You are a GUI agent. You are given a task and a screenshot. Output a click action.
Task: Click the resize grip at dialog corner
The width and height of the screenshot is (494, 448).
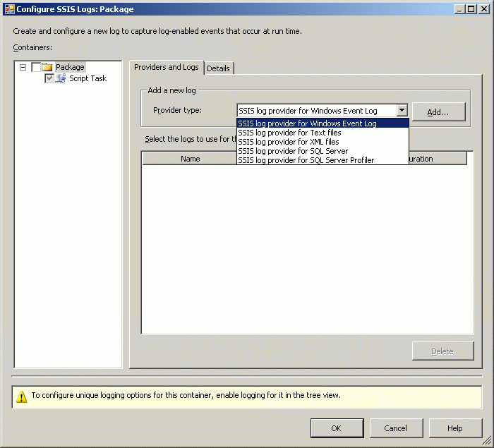488,440
